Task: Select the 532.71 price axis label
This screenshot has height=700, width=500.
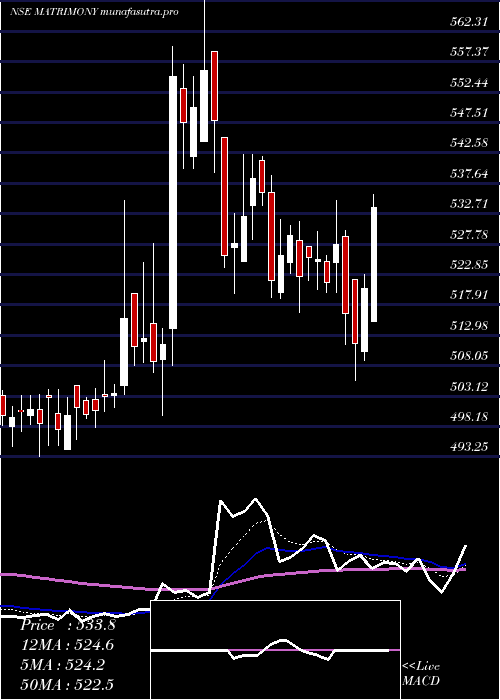Action: click(469, 204)
